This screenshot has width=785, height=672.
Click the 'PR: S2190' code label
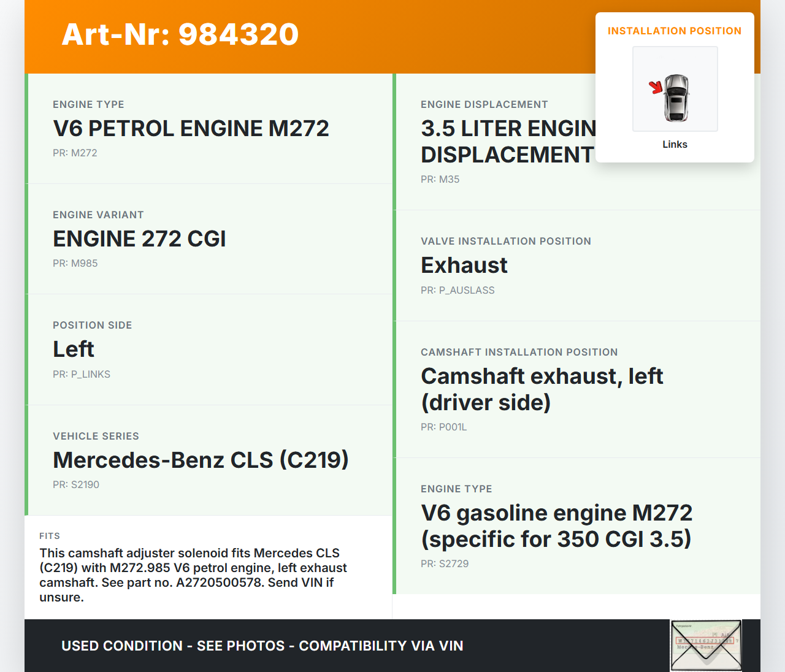pyautogui.click(x=76, y=485)
